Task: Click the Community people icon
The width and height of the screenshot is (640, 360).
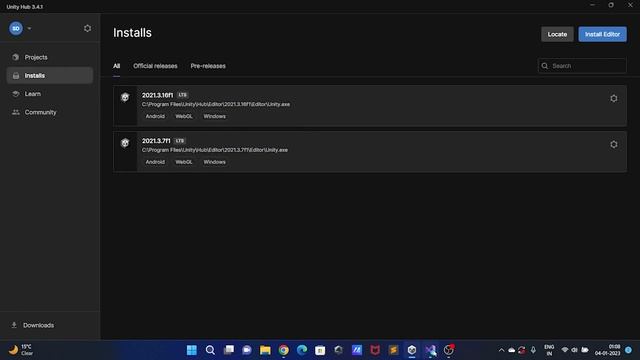Action: [16, 112]
